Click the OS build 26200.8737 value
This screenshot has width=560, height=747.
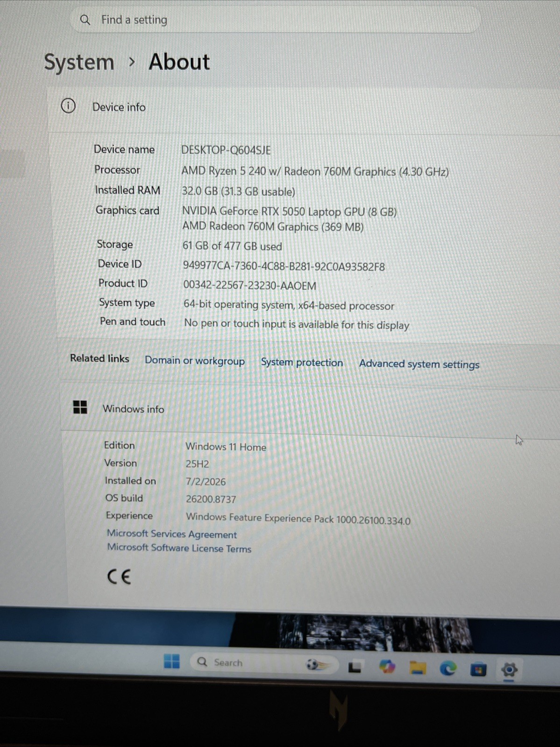tap(211, 499)
